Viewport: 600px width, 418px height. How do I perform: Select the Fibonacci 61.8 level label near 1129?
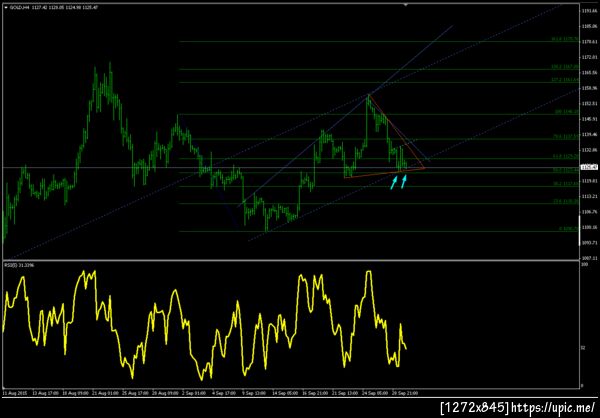click(566, 157)
